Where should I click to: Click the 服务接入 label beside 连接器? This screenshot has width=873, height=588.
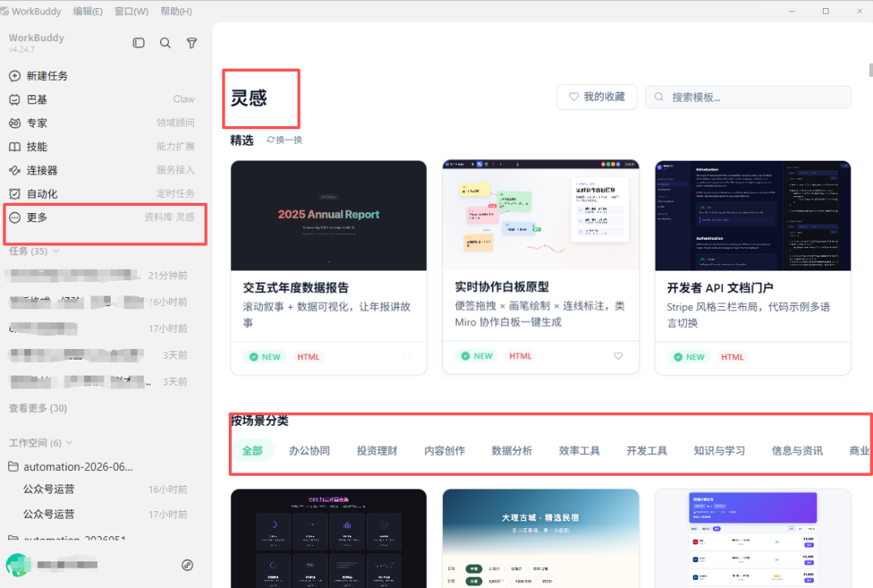click(x=175, y=170)
